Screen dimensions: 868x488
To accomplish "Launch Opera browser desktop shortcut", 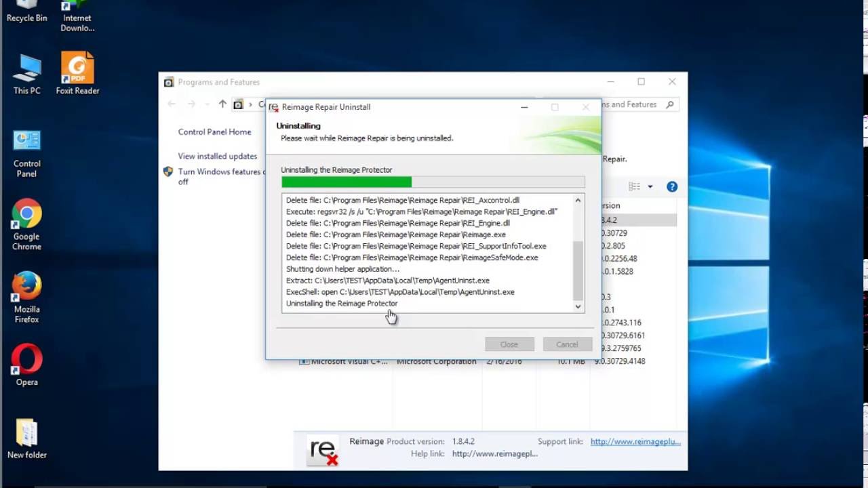I will point(26,366).
